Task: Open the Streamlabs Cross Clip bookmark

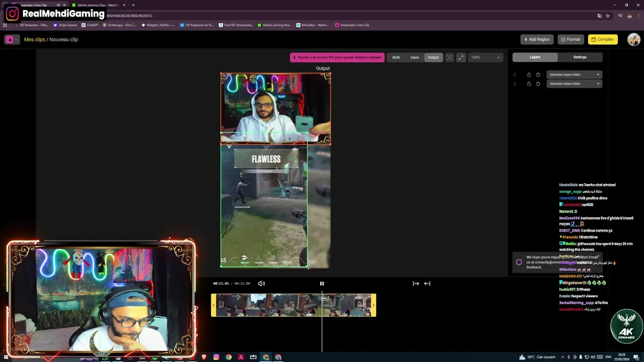Action: coord(352,25)
